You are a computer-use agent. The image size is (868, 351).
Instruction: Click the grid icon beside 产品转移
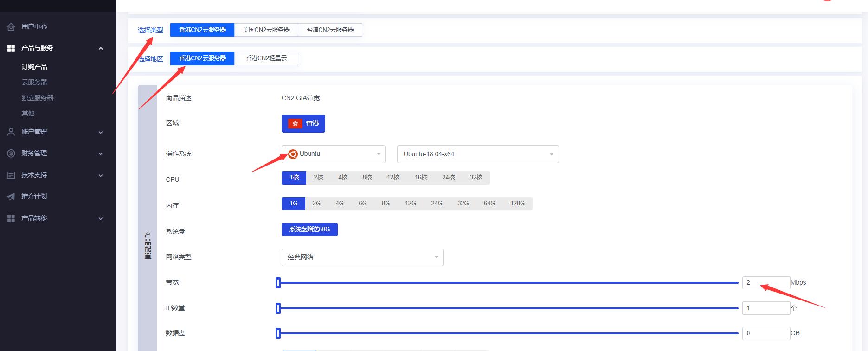point(11,218)
